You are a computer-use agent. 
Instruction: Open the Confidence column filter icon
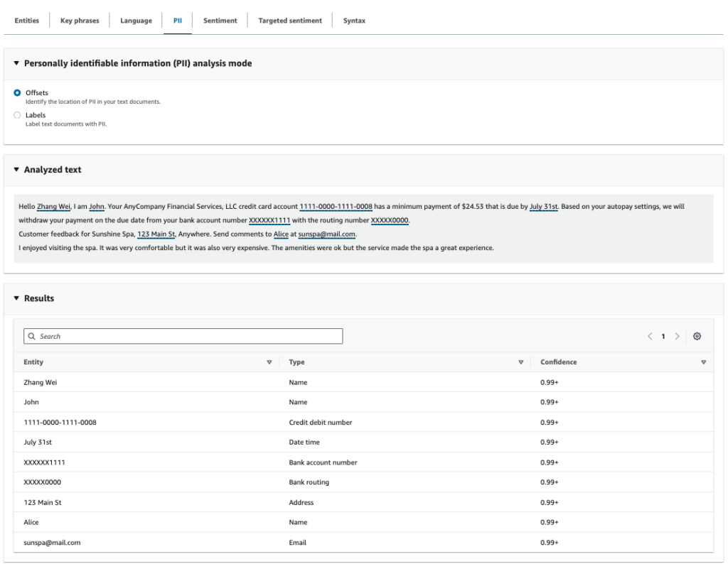(x=704, y=362)
